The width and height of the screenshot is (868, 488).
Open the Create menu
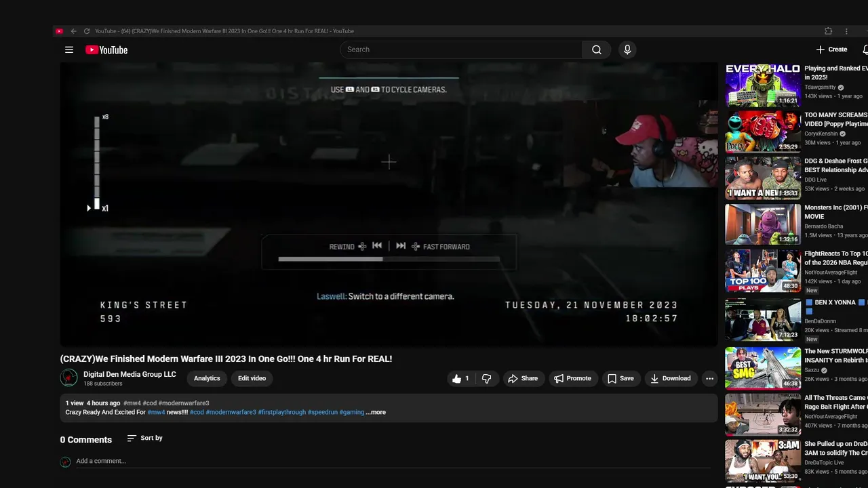[831, 49]
